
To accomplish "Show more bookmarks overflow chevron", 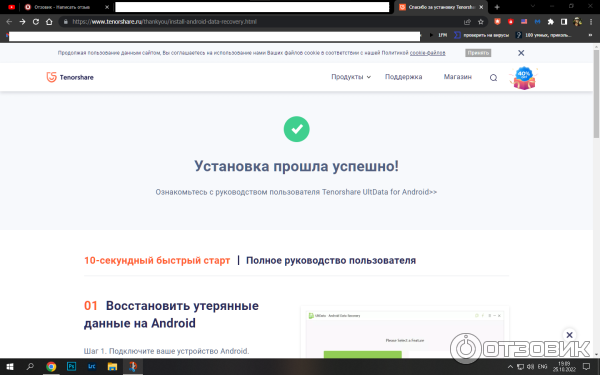I will point(590,35).
